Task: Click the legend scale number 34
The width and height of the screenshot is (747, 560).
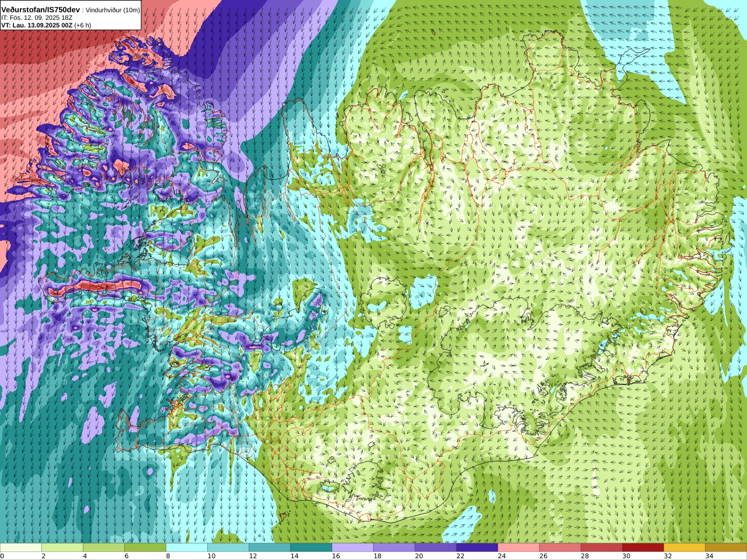Action: (709, 556)
